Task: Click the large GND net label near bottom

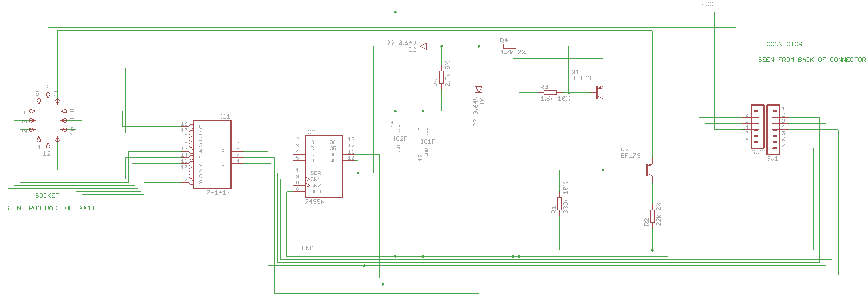Action: pyautogui.click(x=308, y=248)
